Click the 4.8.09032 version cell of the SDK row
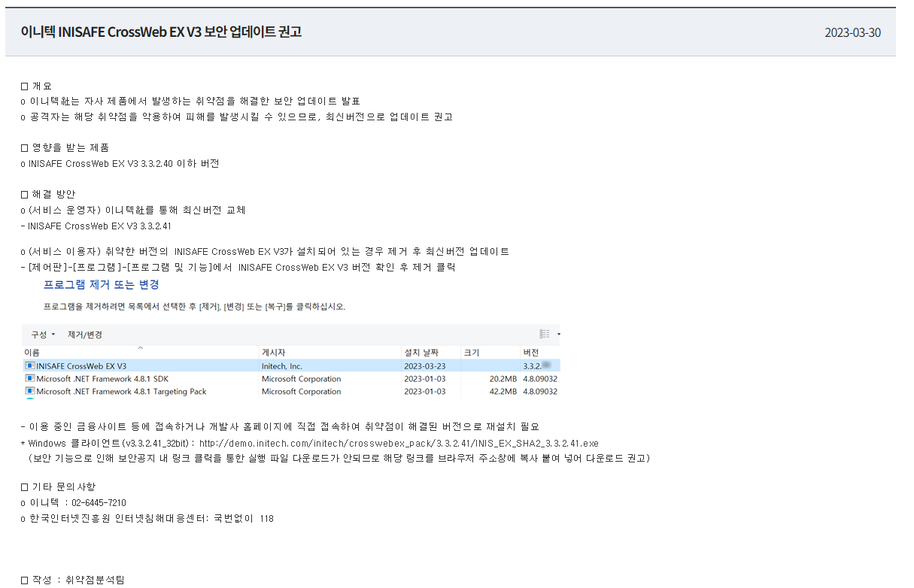Image resolution: width=914 pixels, height=588 pixels. pyautogui.click(x=540, y=379)
